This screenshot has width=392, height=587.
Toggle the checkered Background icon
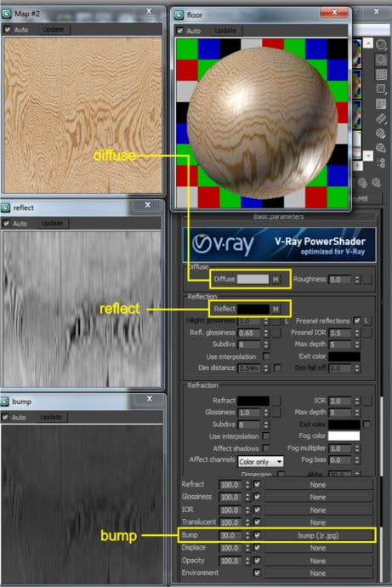point(381,74)
